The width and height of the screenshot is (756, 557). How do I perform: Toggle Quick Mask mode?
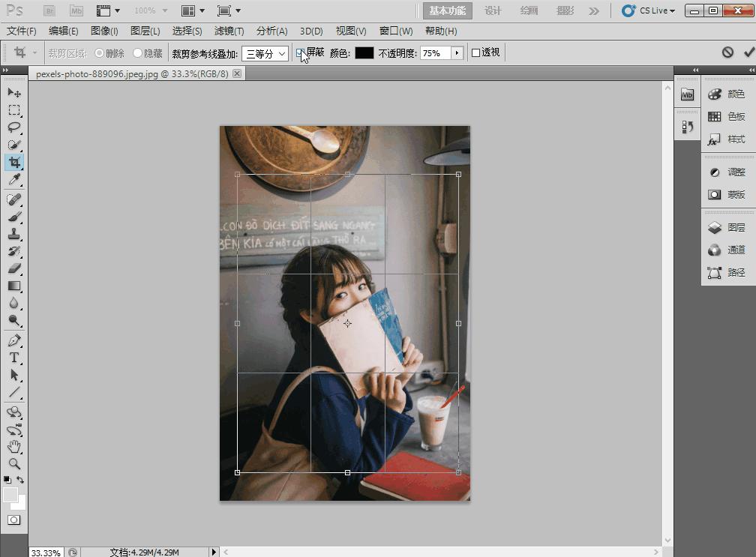point(14,520)
